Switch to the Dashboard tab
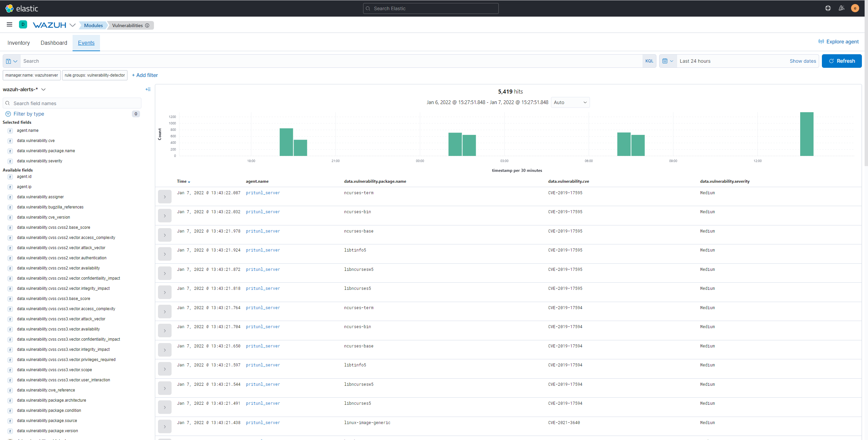Image resolution: width=868 pixels, height=440 pixels. (54, 43)
